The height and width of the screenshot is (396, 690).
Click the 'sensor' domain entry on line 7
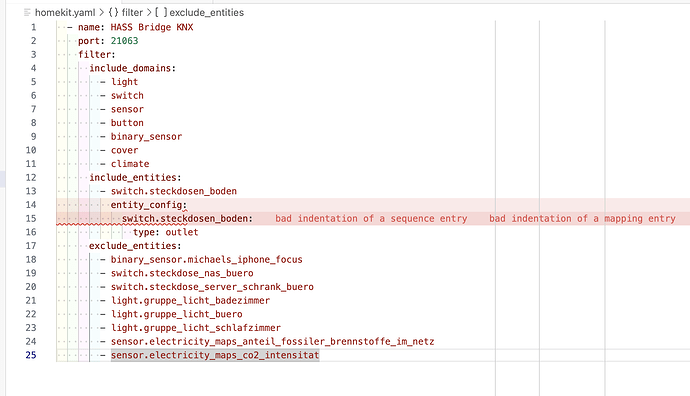click(127, 109)
